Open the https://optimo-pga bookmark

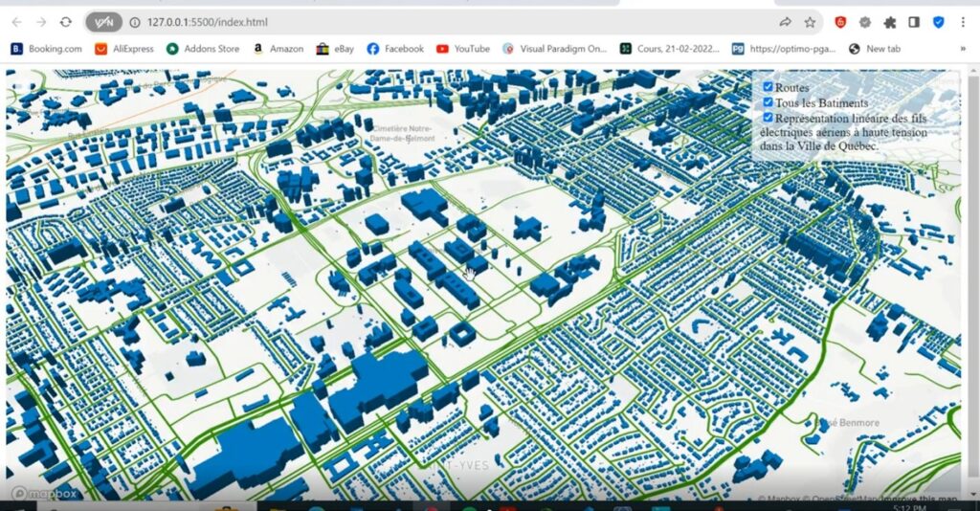coord(784,49)
